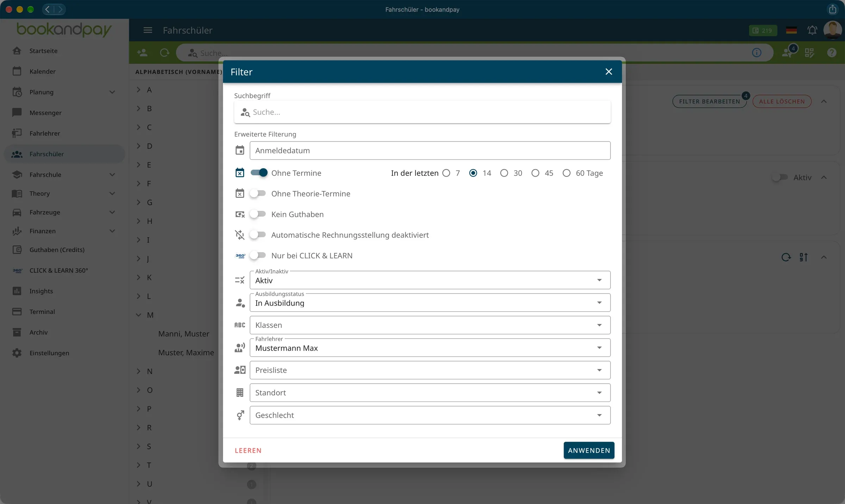Click the green credits 219 badge
This screenshot has width=845, height=504.
(763, 30)
